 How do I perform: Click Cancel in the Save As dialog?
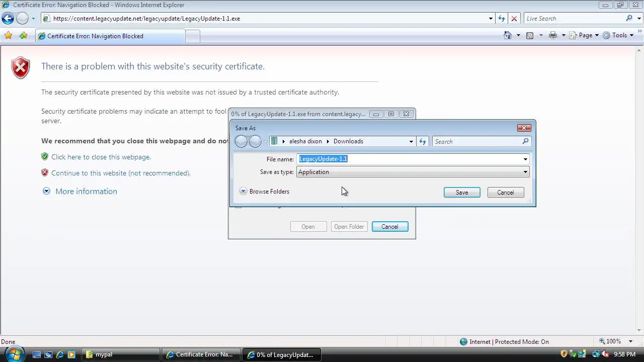(x=506, y=193)
